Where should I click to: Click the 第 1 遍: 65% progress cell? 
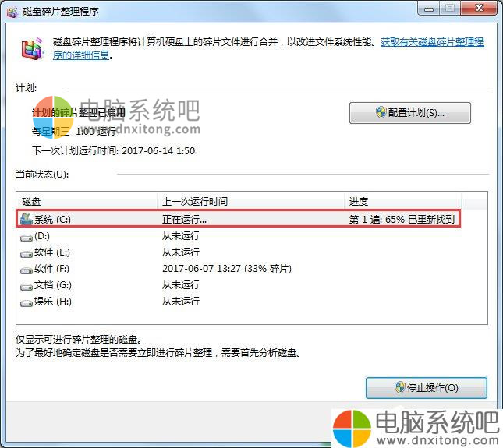tap(402, 220)
